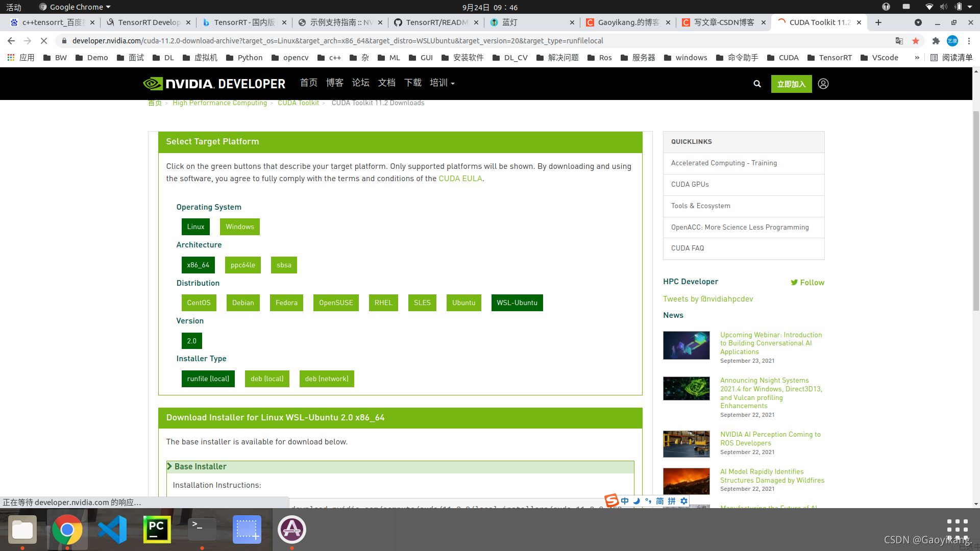Open new Chrome tab with plus
This screenshot has width=980, height=551.
(x=878, y=22)
